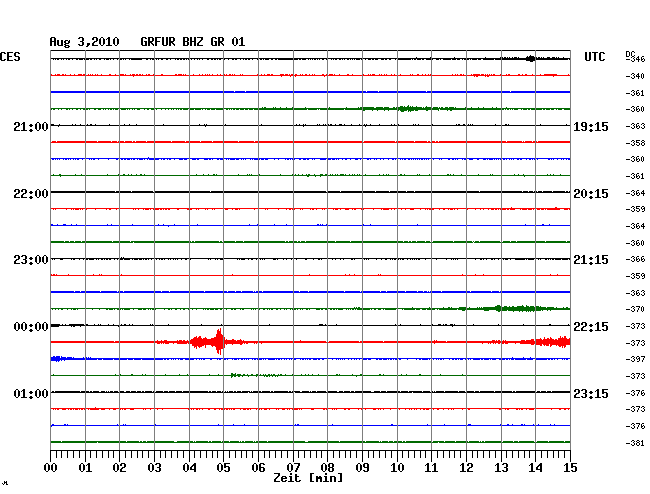
Task: Click the '21:15' UTC time label
Action: 591,260
